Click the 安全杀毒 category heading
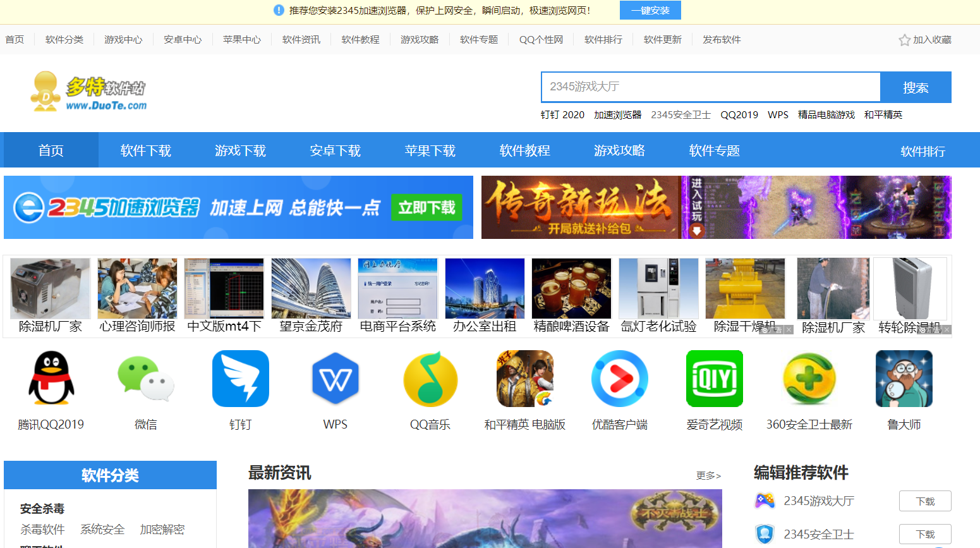980x548 pixels. coord(42,509)
